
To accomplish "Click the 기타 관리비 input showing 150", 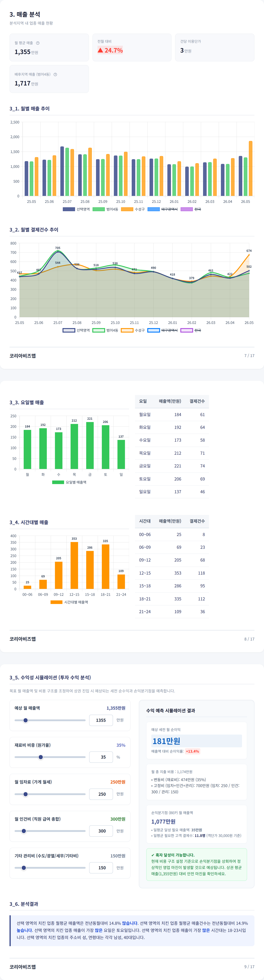I will pyautogui.click(x=101, y=868).
